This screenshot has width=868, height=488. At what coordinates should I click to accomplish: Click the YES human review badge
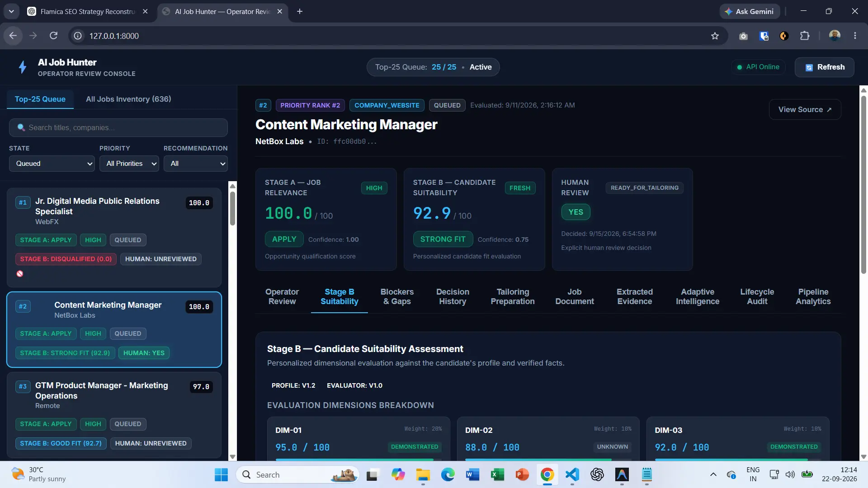coord(576,212)
